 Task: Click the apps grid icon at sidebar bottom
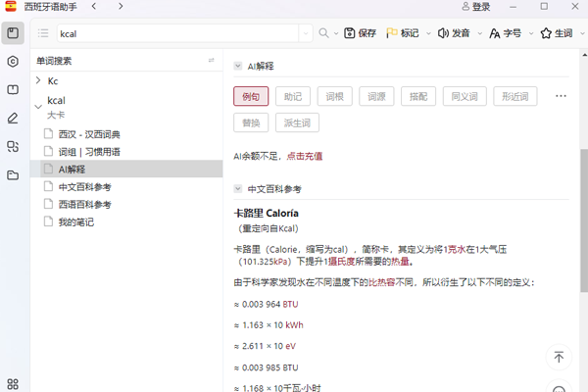pyautogui.click(x=13, y=384)
